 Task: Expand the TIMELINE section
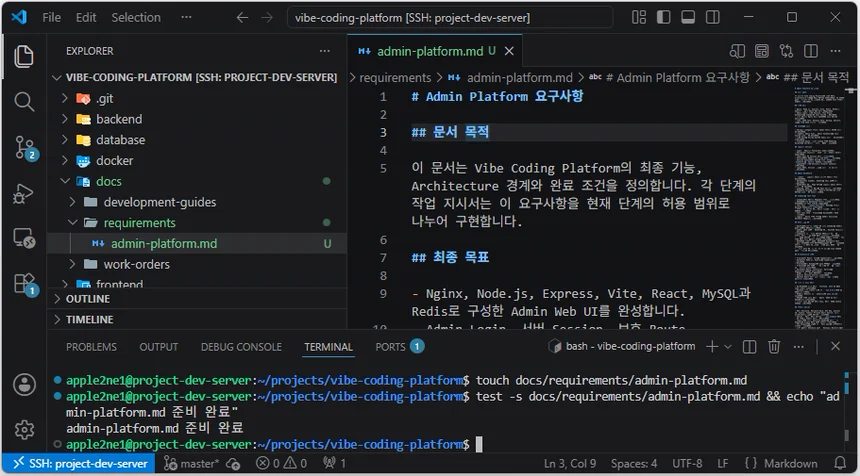[x=197, y=319]
